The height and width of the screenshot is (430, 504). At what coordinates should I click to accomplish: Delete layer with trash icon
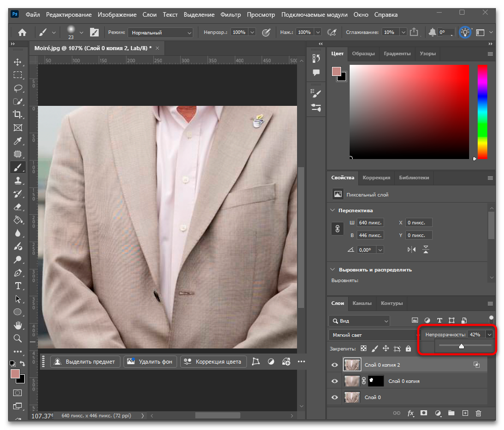click(479, 413)
